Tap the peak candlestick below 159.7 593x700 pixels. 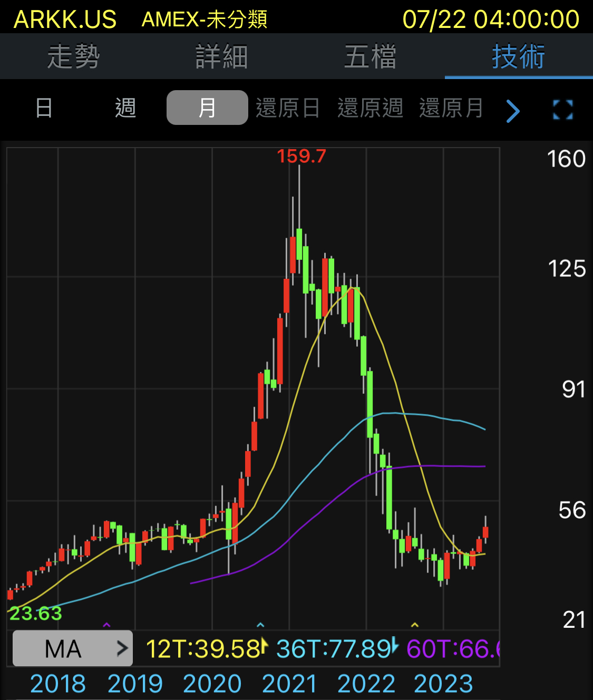click(299, 244)
